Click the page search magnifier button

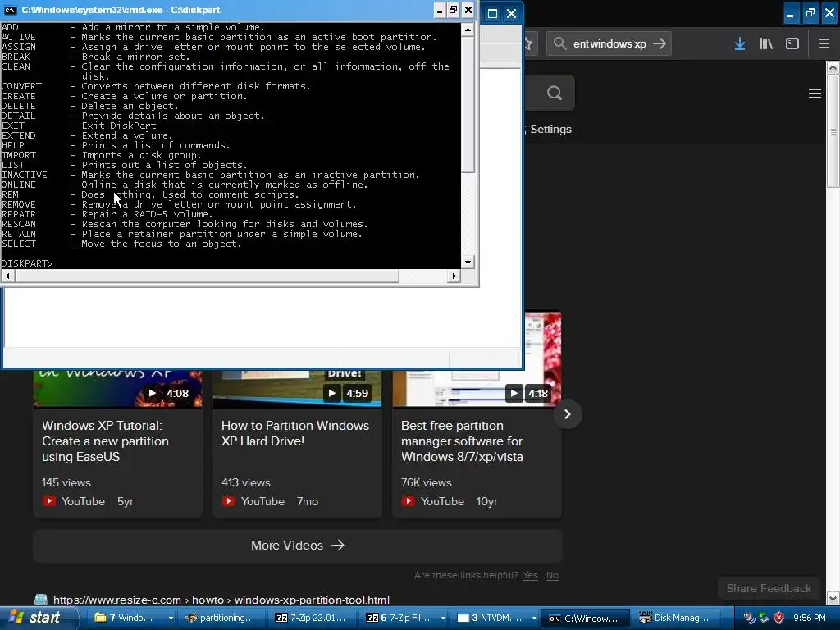pyautogui.click(x=555, y=94)
